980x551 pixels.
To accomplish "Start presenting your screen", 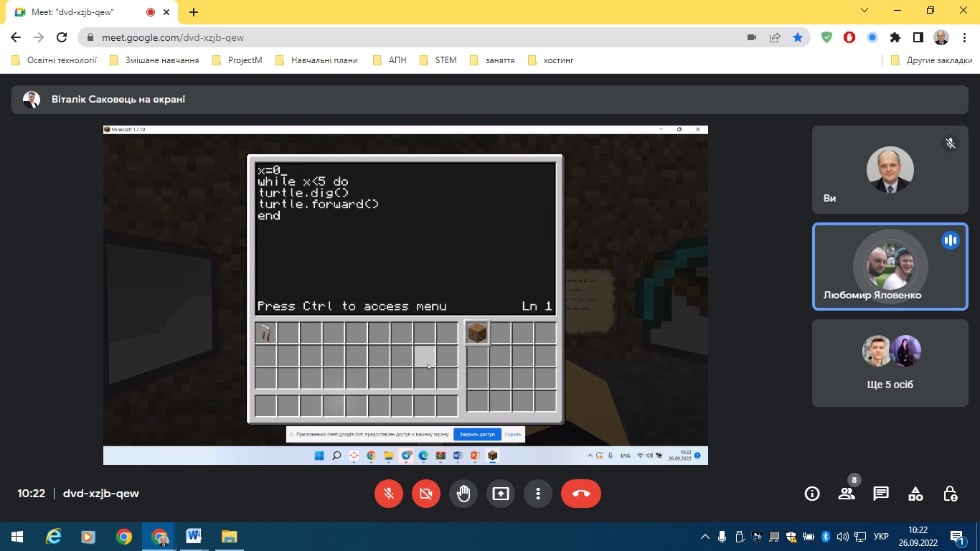I will [x=501, y=494].
